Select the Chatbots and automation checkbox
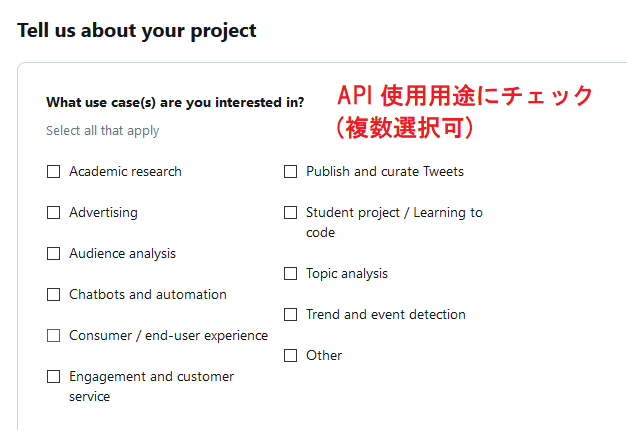 coord(54,295)
